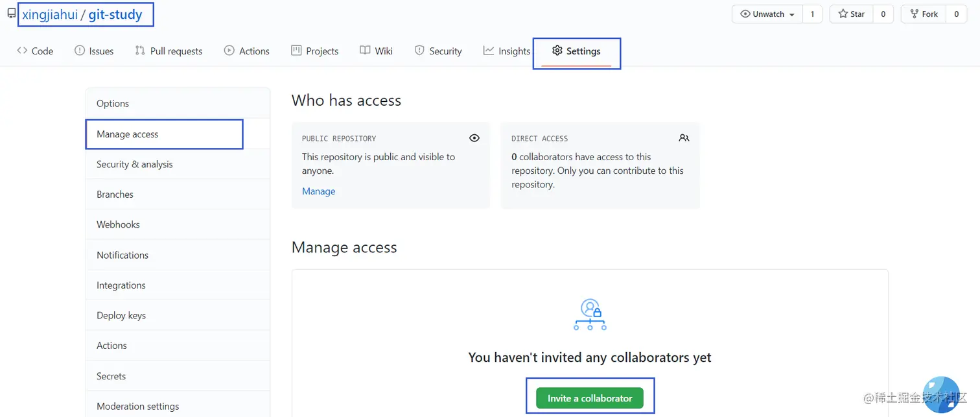Select Manage access in the sidebar
Screen dimensions: 980x417
178,134
